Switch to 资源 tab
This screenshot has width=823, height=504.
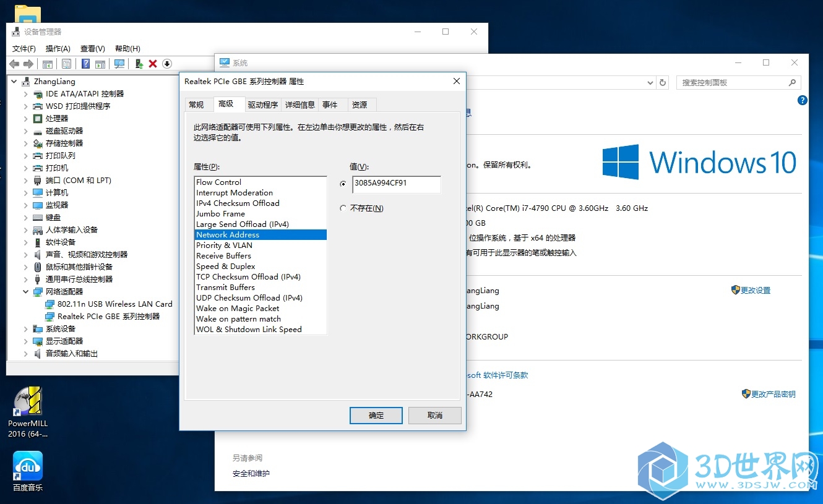[x=360, y=105]
